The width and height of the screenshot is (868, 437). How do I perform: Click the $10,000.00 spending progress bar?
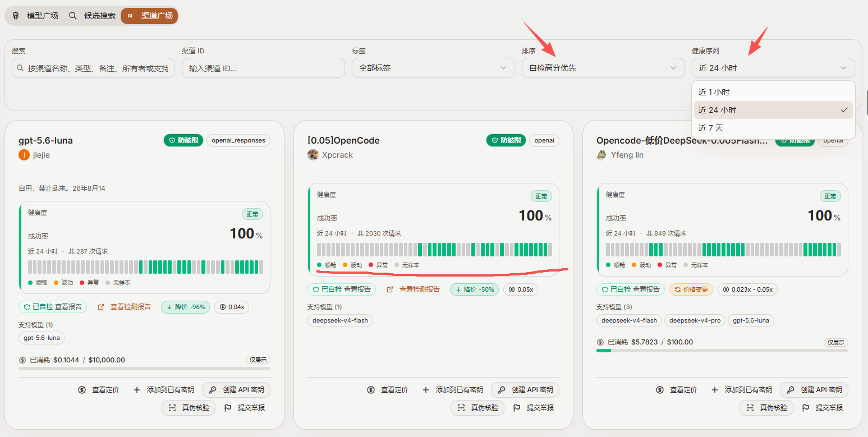click(x=144, y=369)
